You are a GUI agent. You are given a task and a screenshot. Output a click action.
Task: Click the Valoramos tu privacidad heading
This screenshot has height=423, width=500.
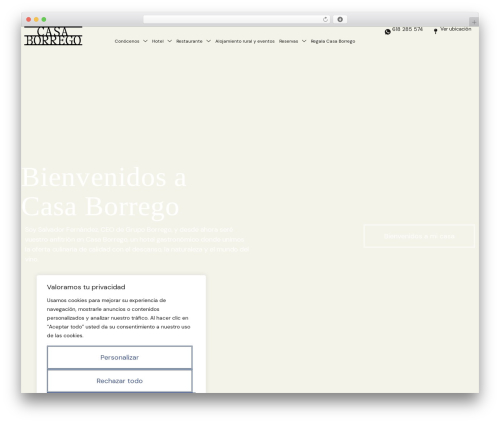[86, 287]
